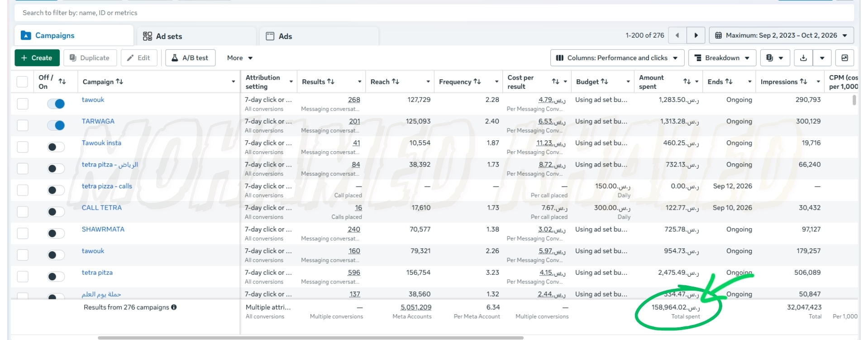
Task: Sort the Cost per result column
Action: pyautogui.click(x=556, y=81)
